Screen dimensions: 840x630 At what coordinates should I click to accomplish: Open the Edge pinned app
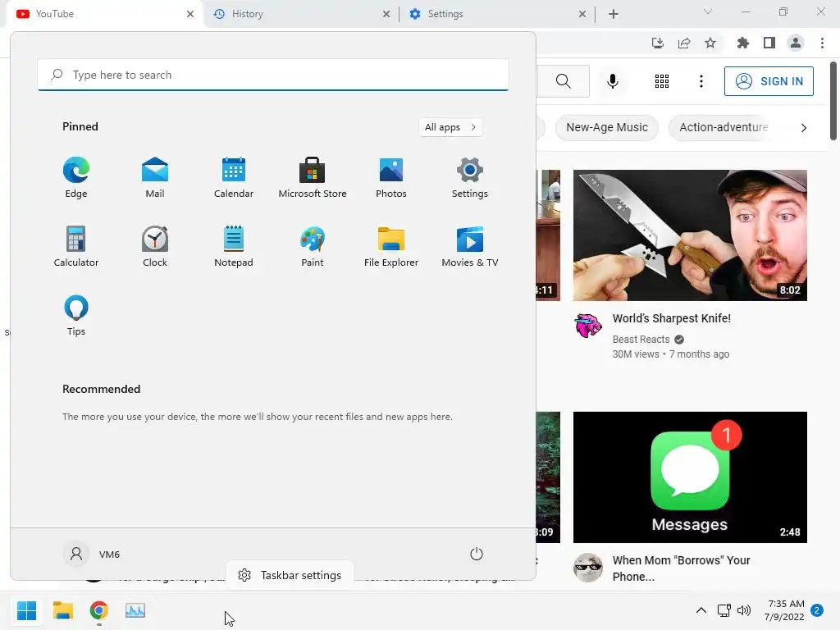pos(76,178)
